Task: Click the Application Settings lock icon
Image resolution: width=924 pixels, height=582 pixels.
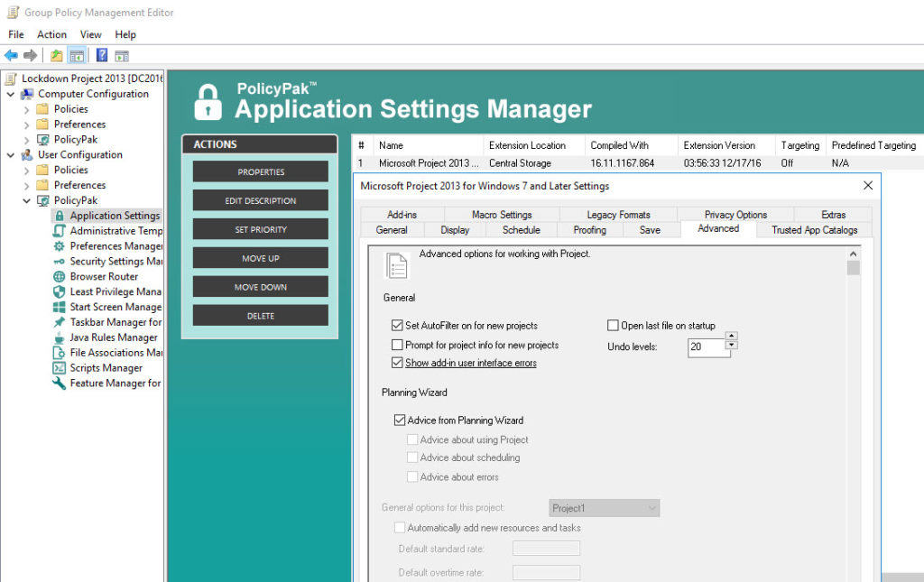Action: (x=60, y=216)
